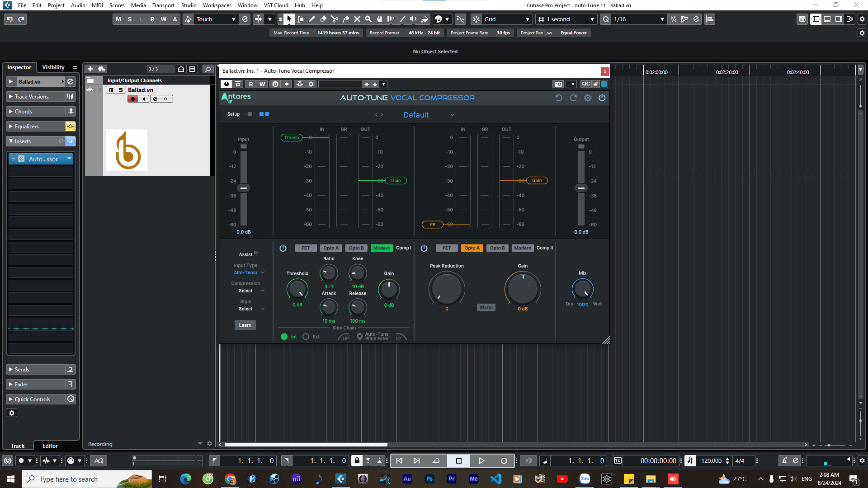Image resolution: width=868 pixels, height=488 pixels.
Task: Click the plugin undo icon in Auto-Tune header
Action: (559, 98)
